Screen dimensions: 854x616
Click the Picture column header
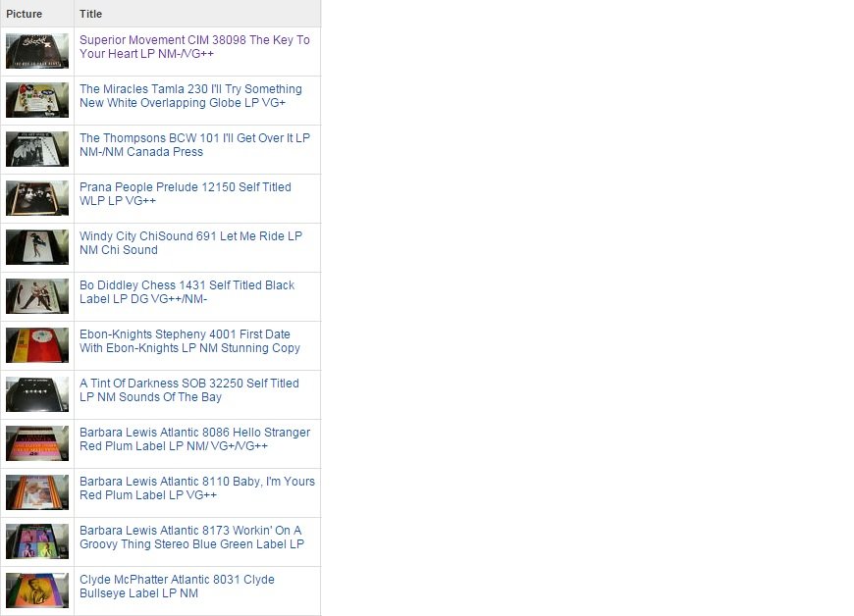[37, 14]
